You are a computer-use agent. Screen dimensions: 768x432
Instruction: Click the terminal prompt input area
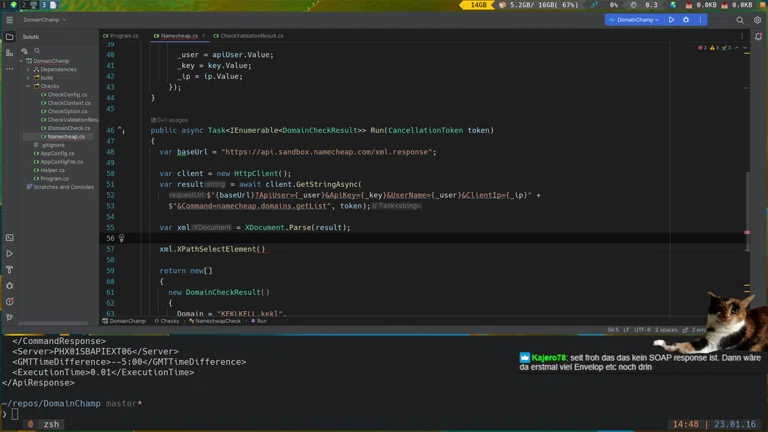(x=15, y=414)
